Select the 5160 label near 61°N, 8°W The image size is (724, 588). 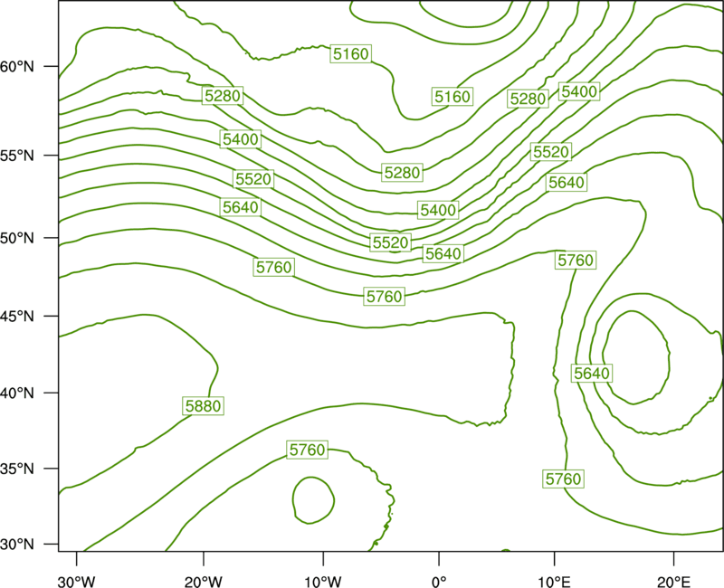coord(351,54)
